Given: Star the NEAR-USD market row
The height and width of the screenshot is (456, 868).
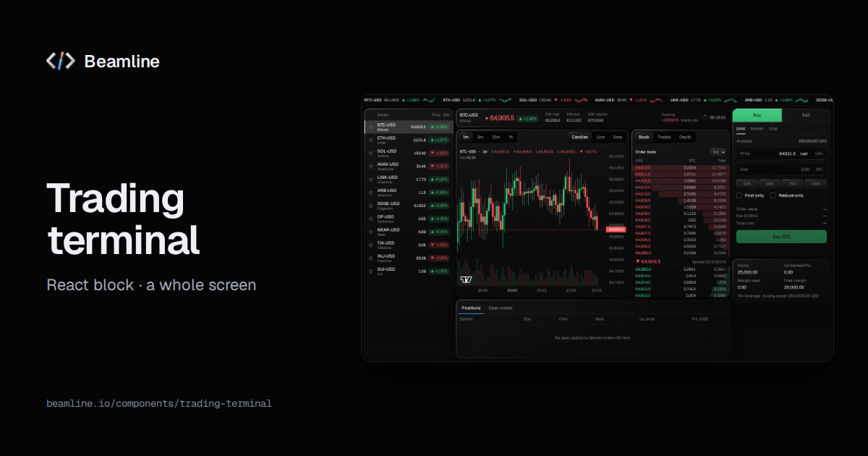Looking at the screenshot, I should (x=371, y=232).
